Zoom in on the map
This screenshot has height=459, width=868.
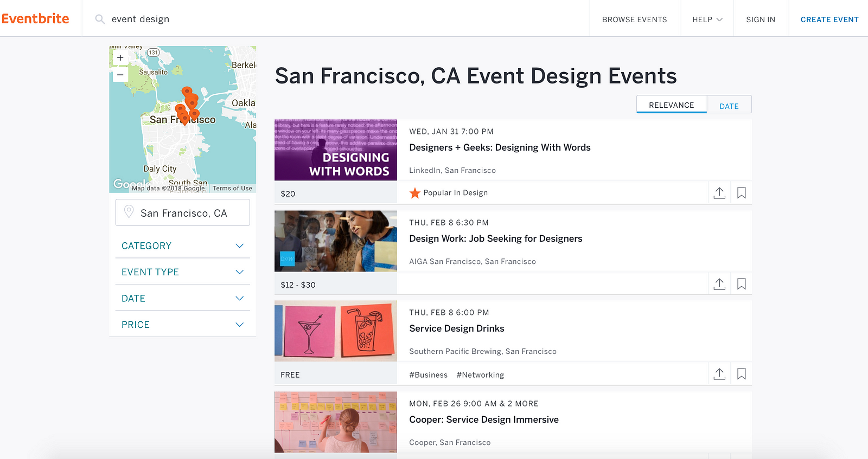click(120, 58)
